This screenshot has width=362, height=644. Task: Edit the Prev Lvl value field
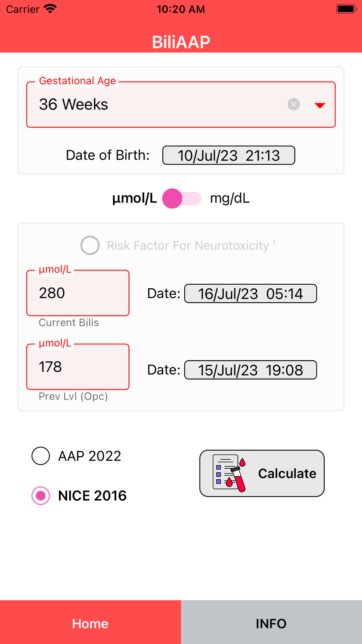tap(78, 367)
